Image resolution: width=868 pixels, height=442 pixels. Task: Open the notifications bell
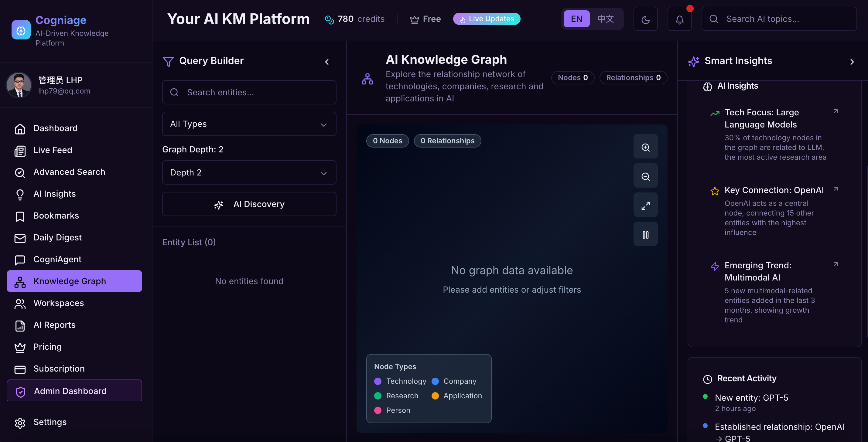(679, 19)
